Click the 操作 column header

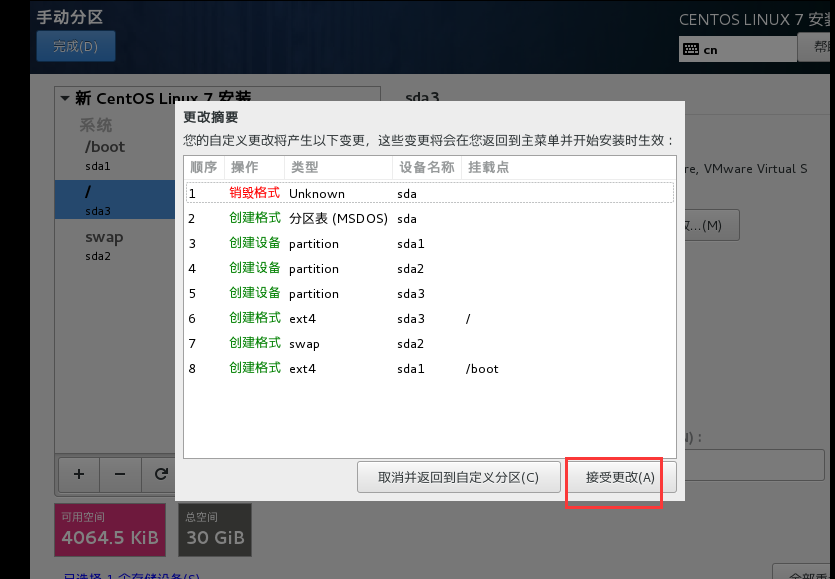255,167
